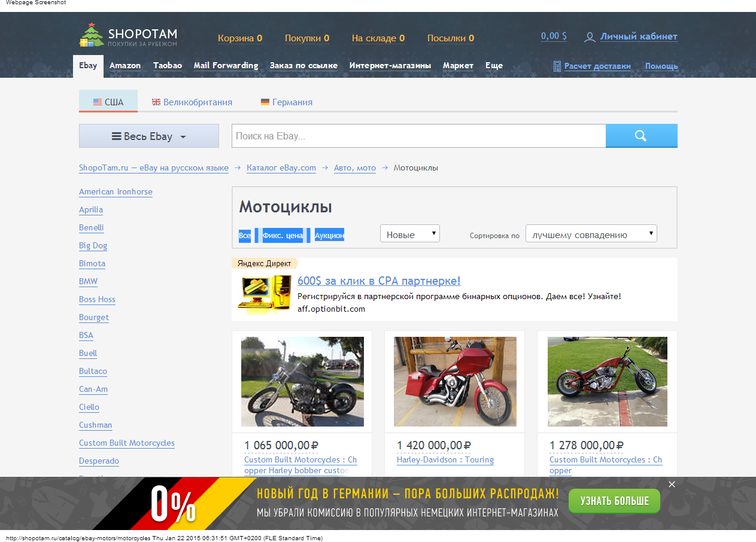Screen dimensions: 756x542
Task: Open the BMW brand
Action: [x=88, y=282]
